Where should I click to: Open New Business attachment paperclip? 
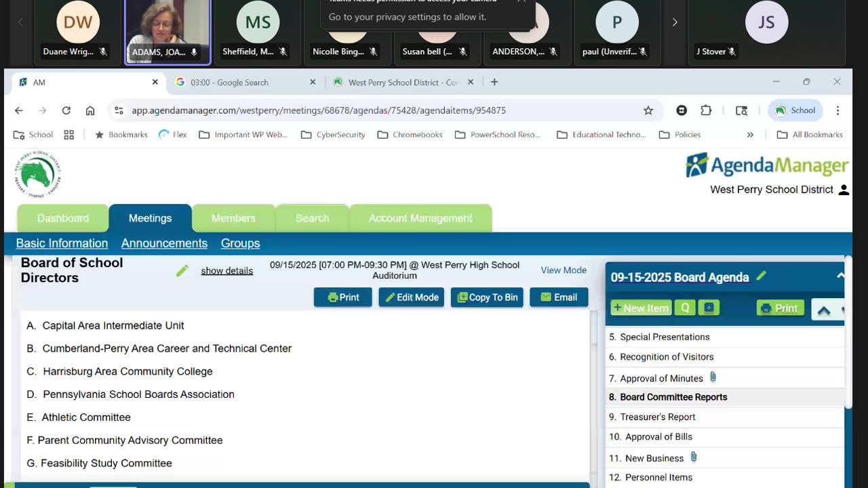tap(693, 457)
